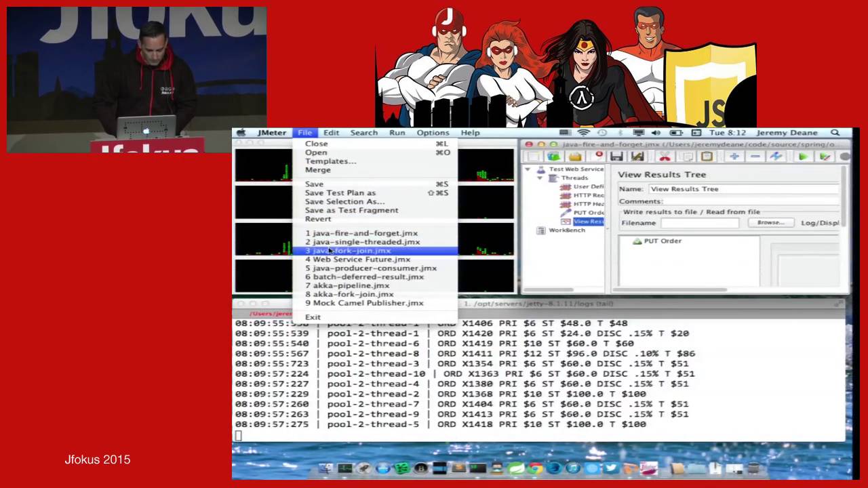The image size is (868, 488).
Task: Open the Search menu
Action: click(x=364, y=133)
